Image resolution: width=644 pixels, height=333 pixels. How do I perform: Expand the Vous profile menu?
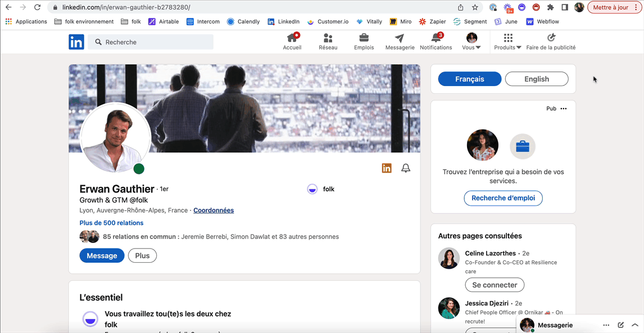pos(471,42)
